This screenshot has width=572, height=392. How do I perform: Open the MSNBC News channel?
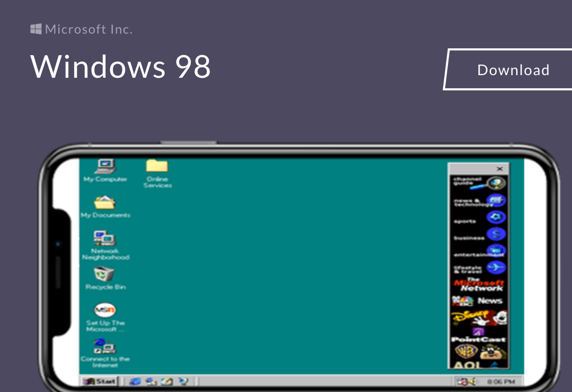tap(478, 301)
